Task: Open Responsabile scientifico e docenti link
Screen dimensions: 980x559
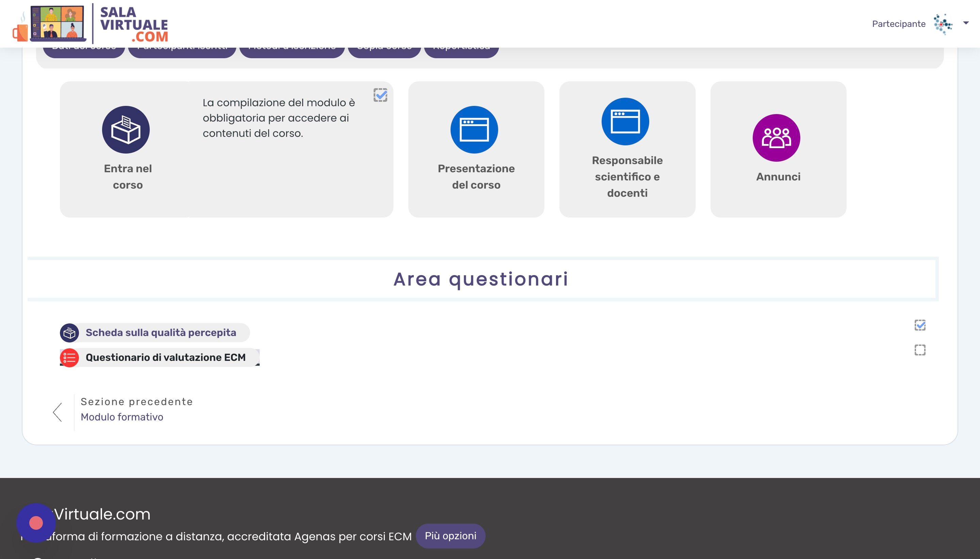Action: click(x=627, y=177)
